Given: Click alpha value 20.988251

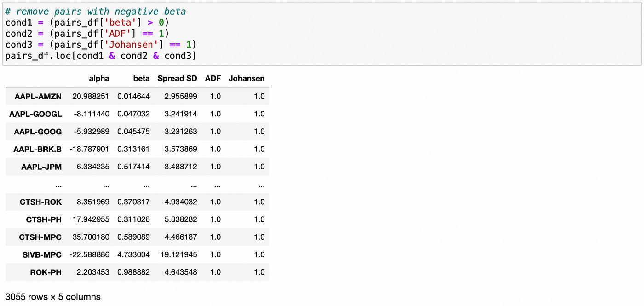Looking at the screenshot, I should 91,96.
